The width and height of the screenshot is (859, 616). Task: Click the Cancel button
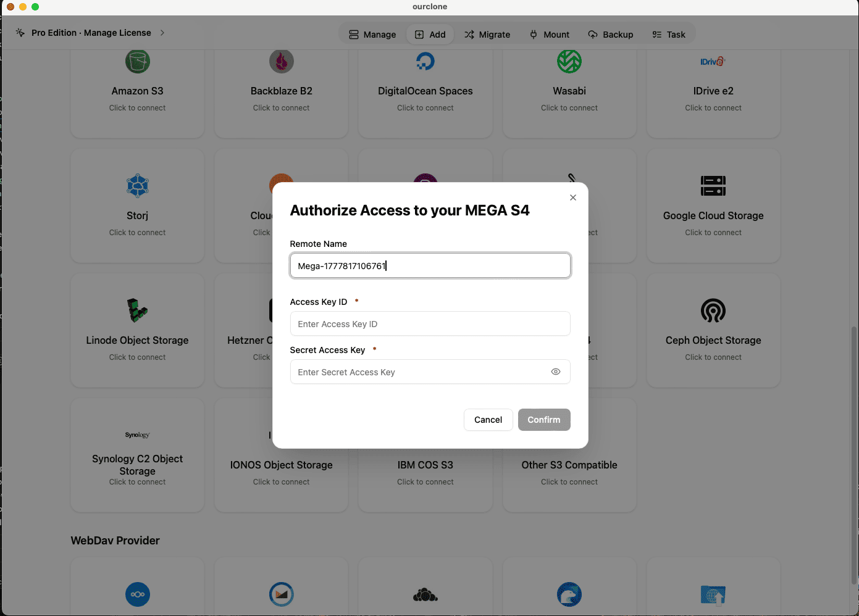[x=488, y=420]
